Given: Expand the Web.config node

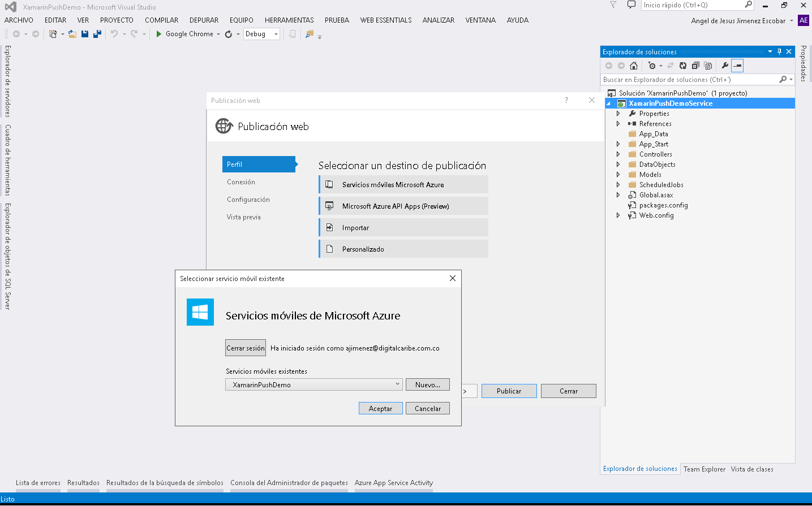Looking at the screenshot, I should [x=618, y=215].
